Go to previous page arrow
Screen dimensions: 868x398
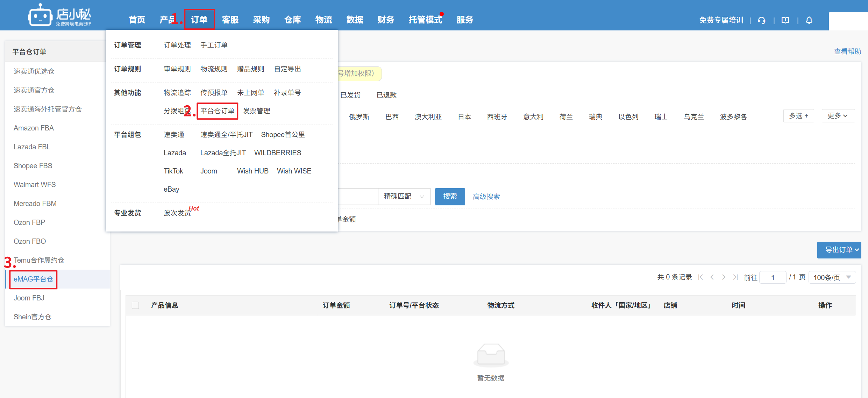point(712,277)
